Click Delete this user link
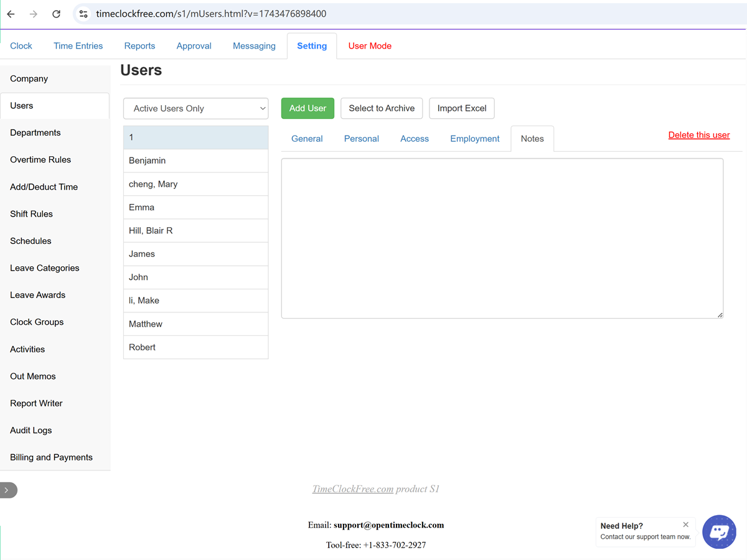The height and width of the screenshot is (560, 747). point(699,135)
